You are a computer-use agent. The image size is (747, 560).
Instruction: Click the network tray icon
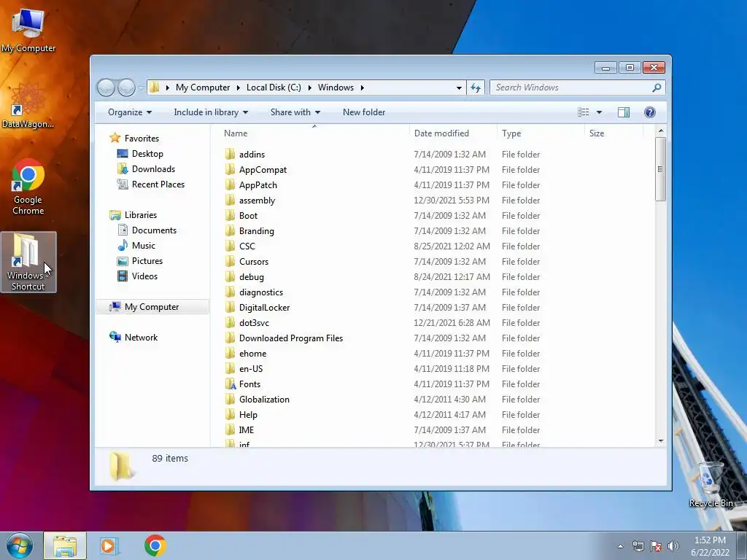click(x=638, y=547)
